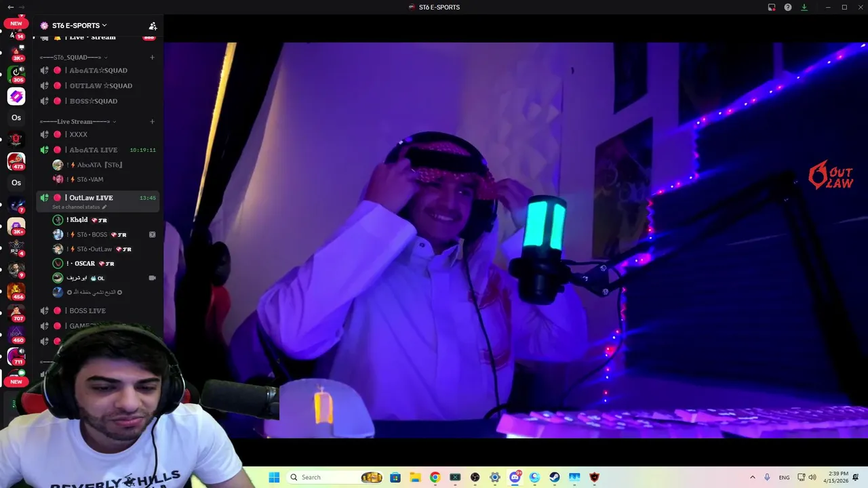Screen dimensions: 868x488
Task: Open Discord from the taskbar
Action: (515, 477)
